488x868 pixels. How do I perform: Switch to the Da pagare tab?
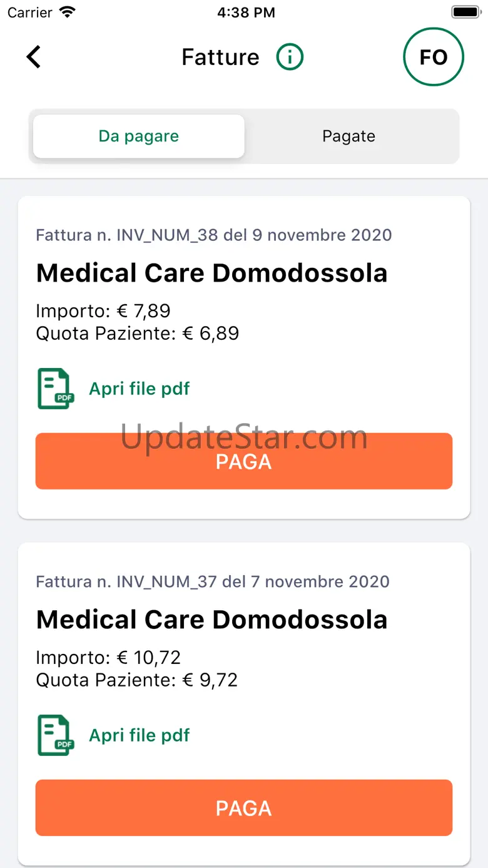[139, 136]
